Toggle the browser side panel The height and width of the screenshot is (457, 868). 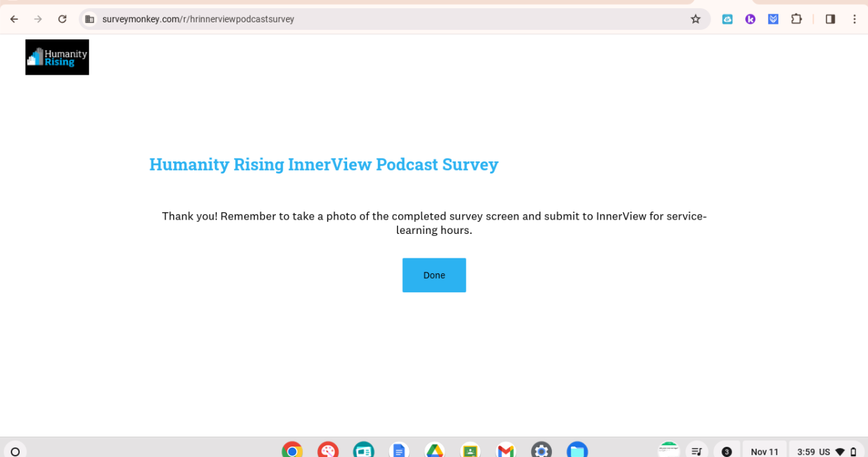pos(830,19)
